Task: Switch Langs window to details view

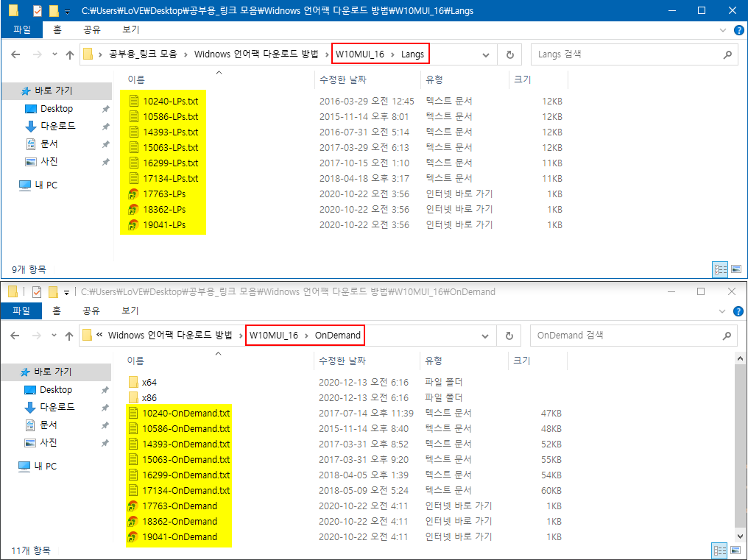Action: (x=720, y=269)
